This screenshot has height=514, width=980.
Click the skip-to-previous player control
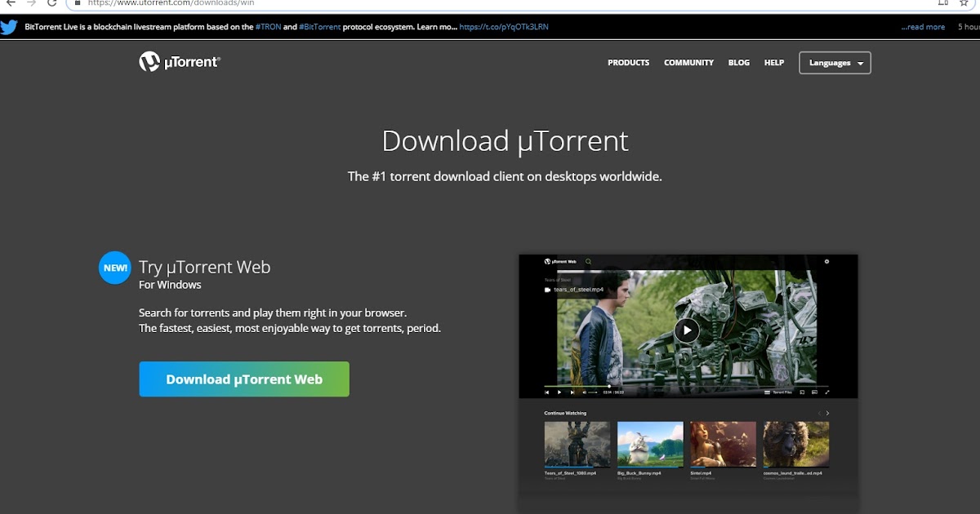click(x=546, y=392)
